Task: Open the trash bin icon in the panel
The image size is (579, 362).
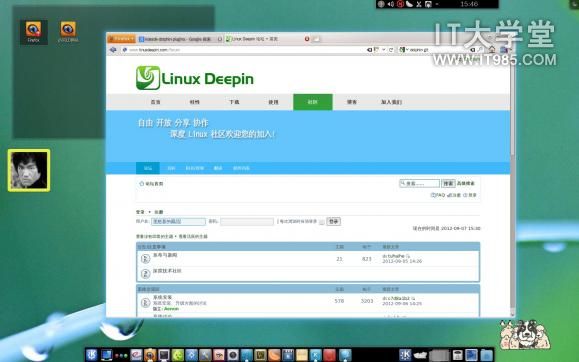Action: pos(458,355)
